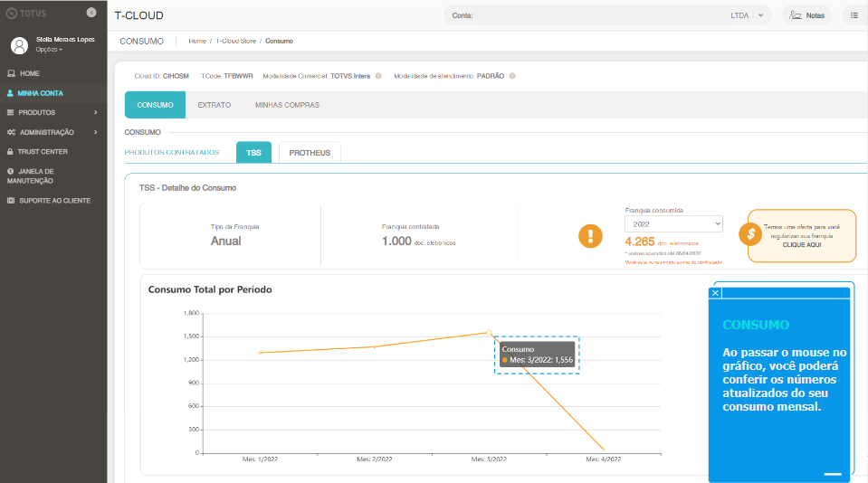Click the SUPORTE AO CLIENTE icon
868x483 pixels.
(11, 200)
